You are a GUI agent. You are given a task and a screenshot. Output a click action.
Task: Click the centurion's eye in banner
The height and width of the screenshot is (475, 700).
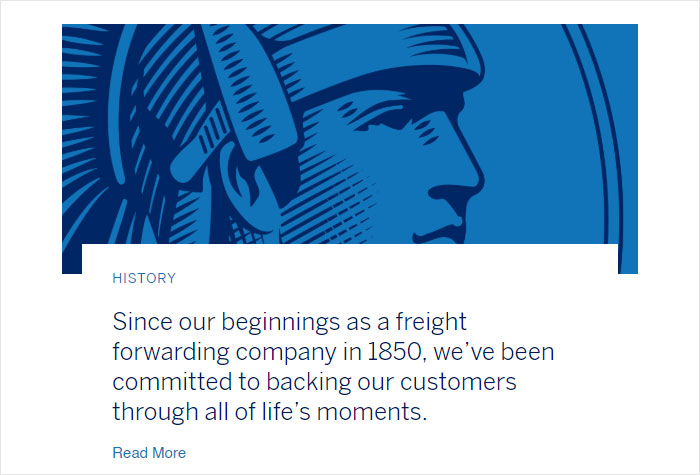[386, 118]
